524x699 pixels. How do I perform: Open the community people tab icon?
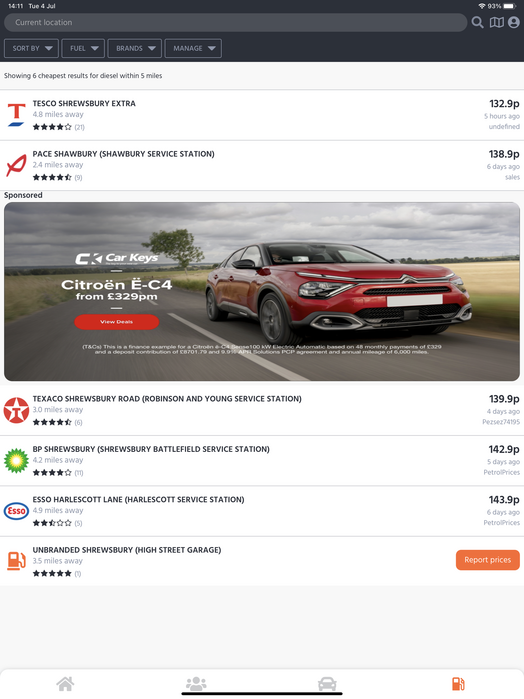click(196, 683)
